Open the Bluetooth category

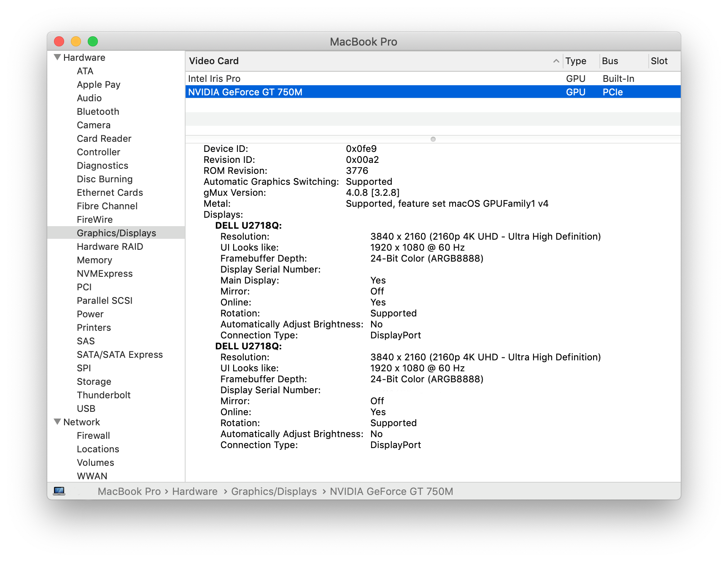click(98, 112)
